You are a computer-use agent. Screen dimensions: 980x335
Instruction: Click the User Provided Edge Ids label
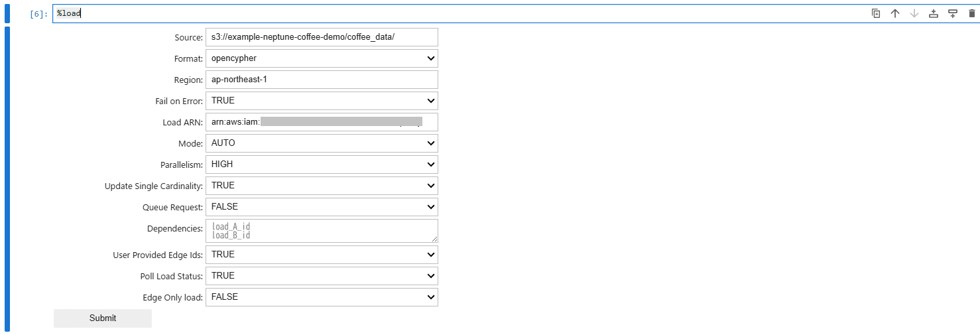click(x=158, y=255)
